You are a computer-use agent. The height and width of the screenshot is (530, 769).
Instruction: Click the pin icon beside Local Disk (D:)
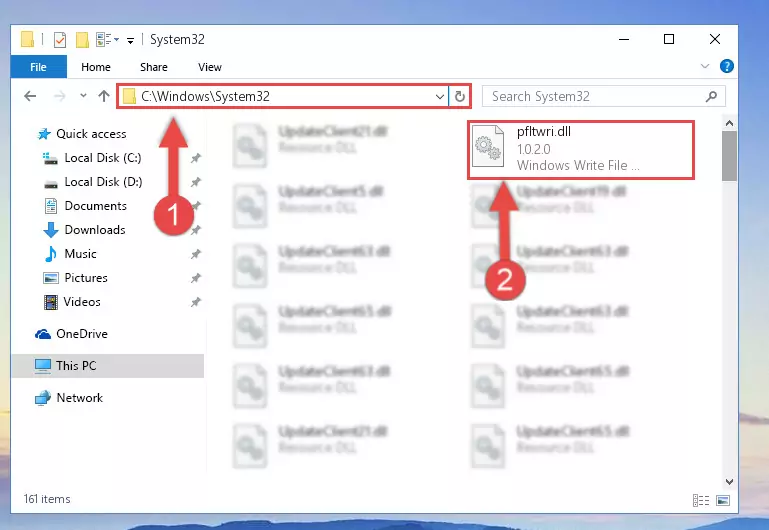[196, 182]
